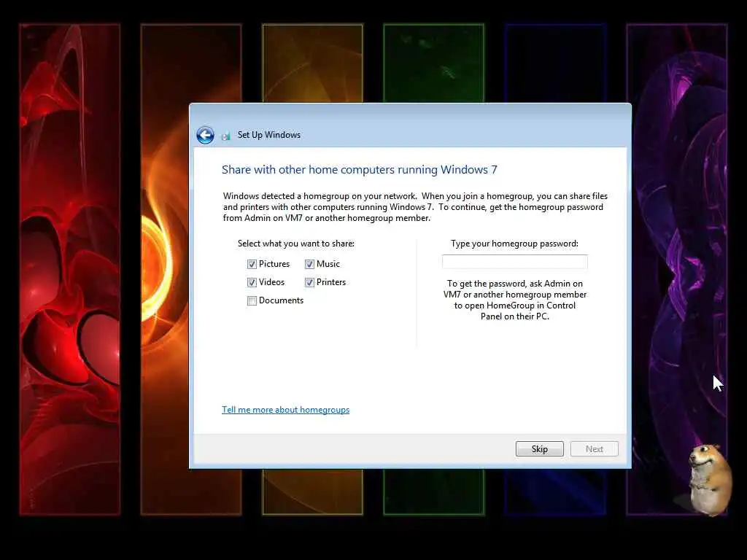Screen dimensions: 747x560
Task: Click the 'Set Up Windows' title text
Action: (x=269, y=135)
